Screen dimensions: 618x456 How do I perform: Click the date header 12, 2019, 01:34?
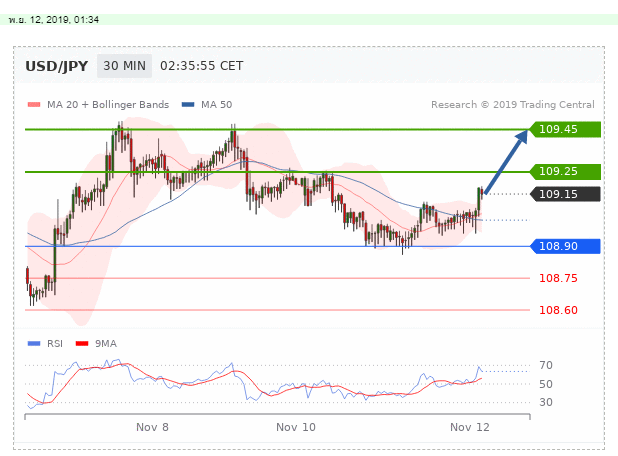coord(54,20)
